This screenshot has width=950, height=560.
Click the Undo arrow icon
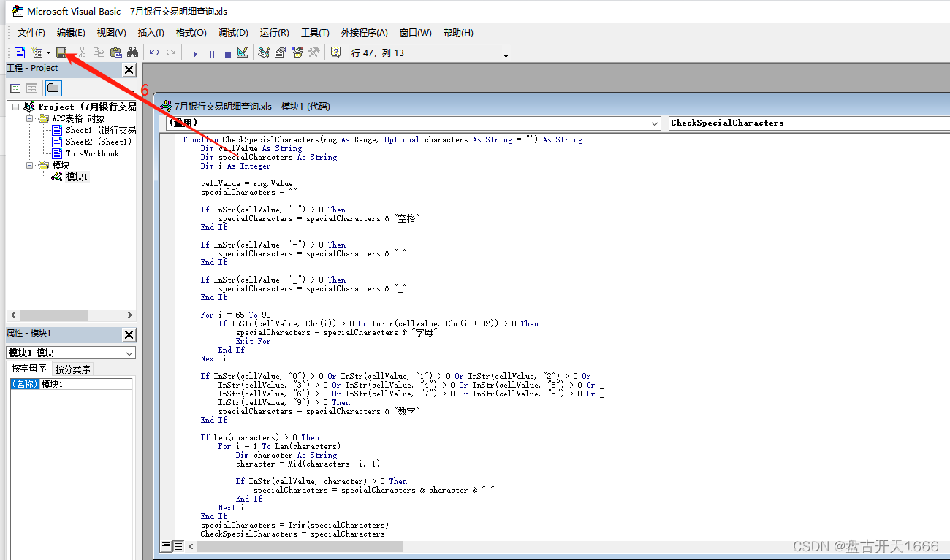[x=154, y=53]
